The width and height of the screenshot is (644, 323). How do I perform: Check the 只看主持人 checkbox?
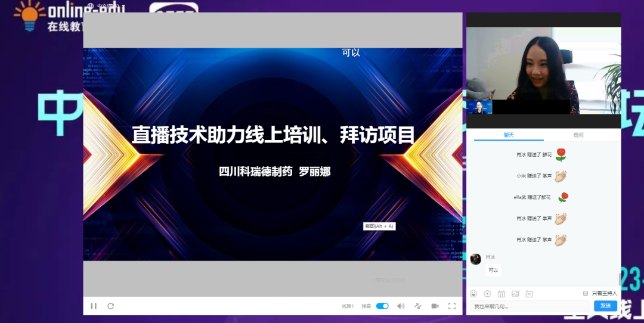click(x=586, y=293)
